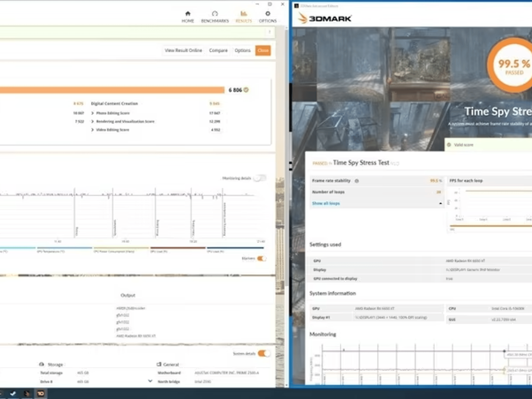Click the Show all loops link
The image size is (532, 399).
pos(326,203)
